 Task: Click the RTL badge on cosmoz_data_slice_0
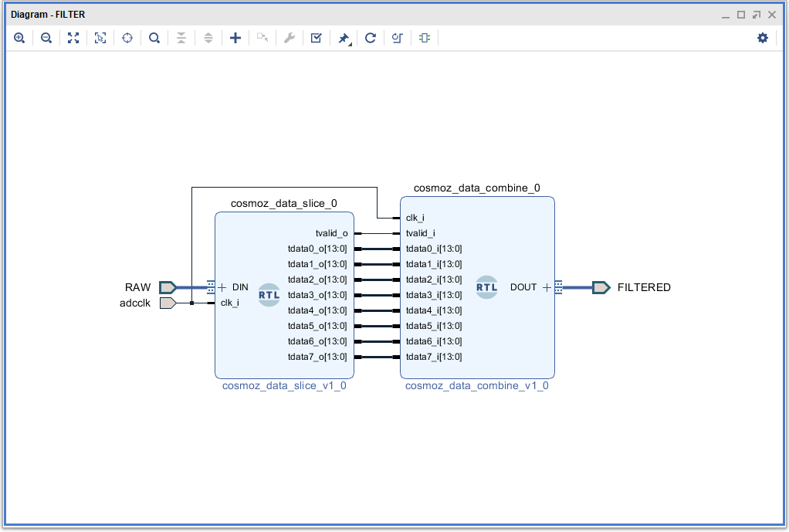tap(269, 295)
